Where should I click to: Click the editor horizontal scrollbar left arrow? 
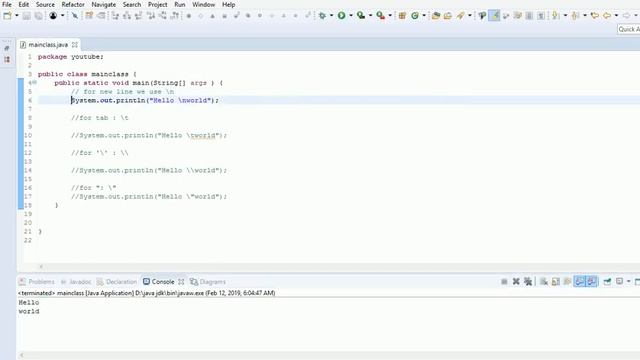coord(41,267)
